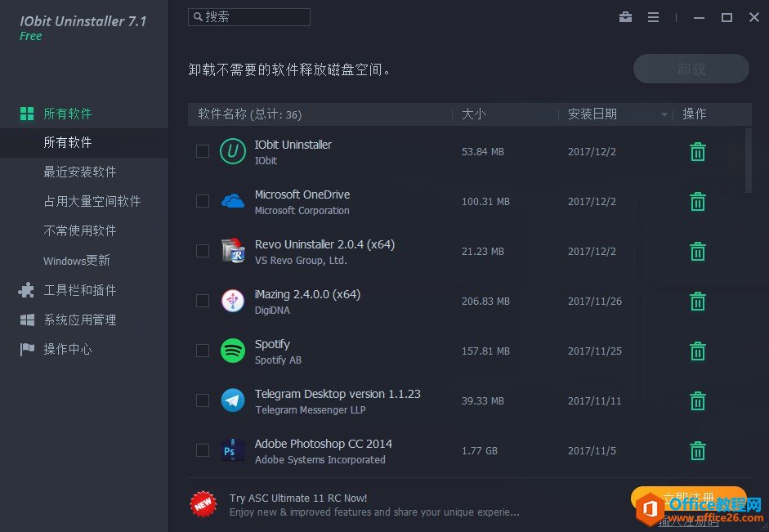
Task: Click the Microsoft OneDrive cloud icon
Action: (232, 201)
